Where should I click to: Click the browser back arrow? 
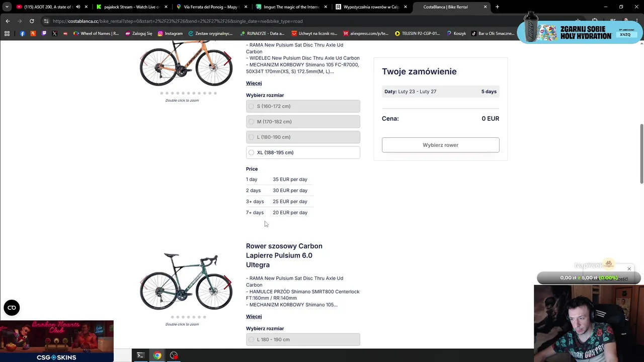[8, 21]
